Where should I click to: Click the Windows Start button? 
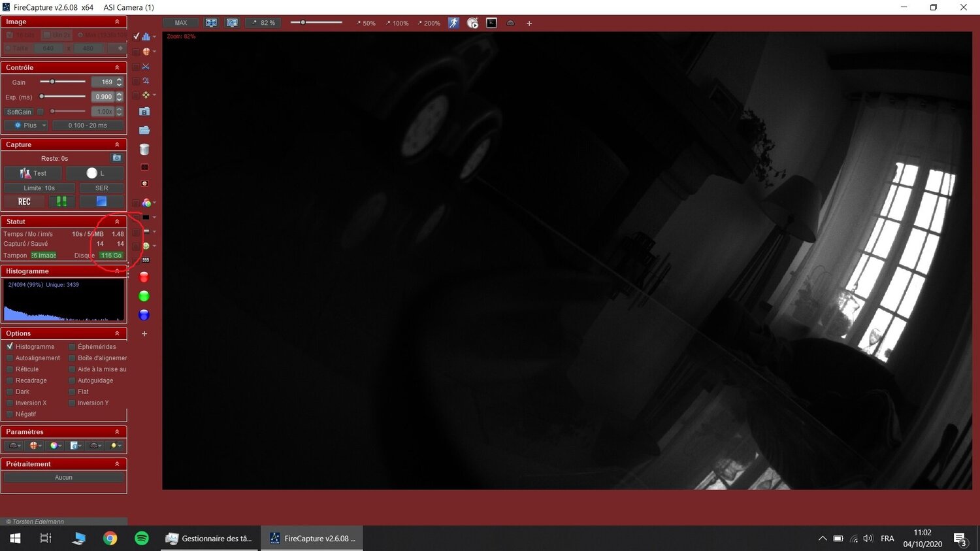(15, 539)
